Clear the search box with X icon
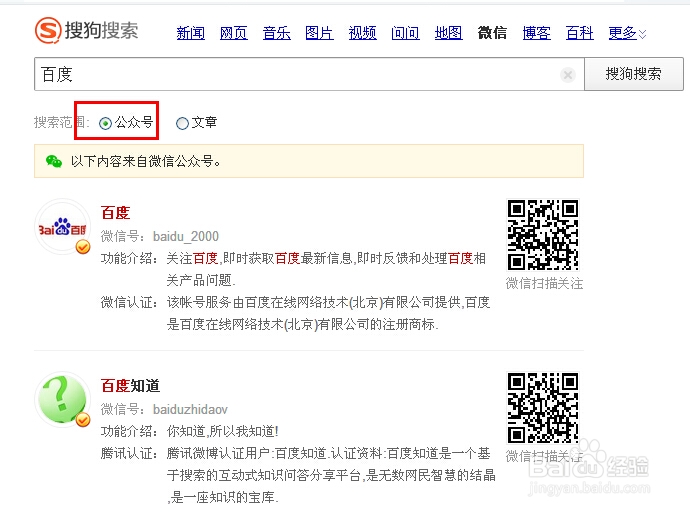The image size is (690, 512). pyautogui.click(x=568, y=75)
